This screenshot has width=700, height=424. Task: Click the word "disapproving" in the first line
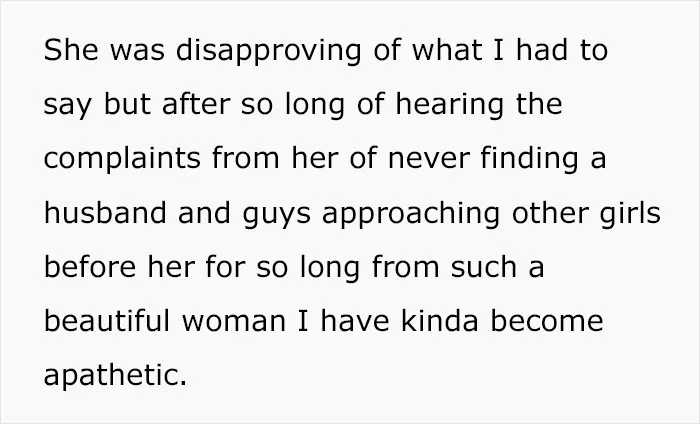(268, 50)
